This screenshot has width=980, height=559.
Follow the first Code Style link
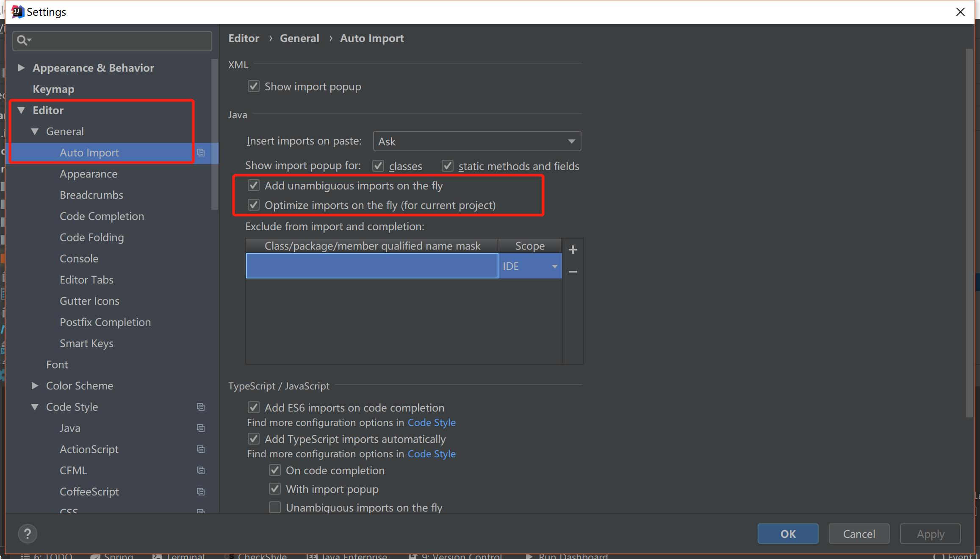point(431,423)
